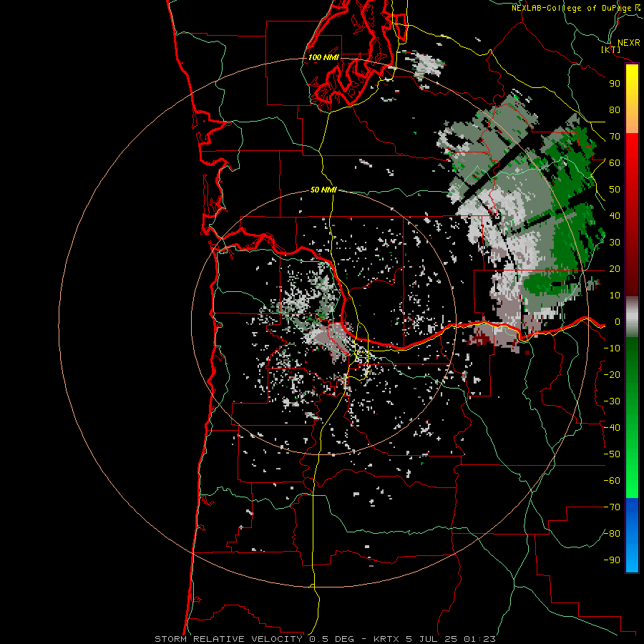Click the '100 NMI' range ring label

(x=323, y=57)
